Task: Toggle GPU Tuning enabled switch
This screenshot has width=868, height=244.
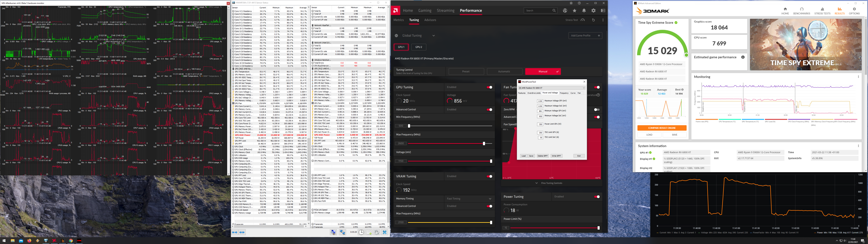Action: tap(489, 87)
